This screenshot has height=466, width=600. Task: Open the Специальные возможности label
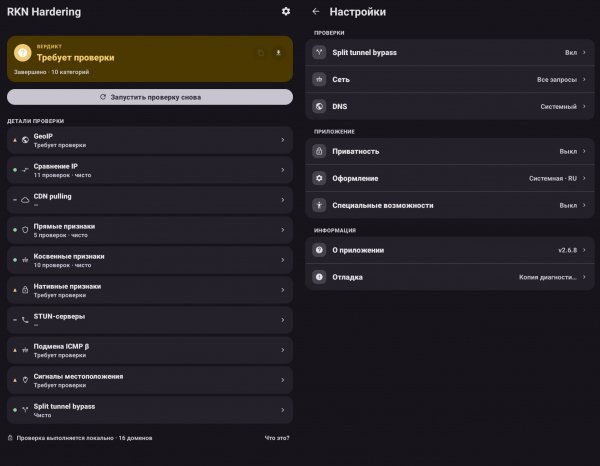click(x=383, y=205)
